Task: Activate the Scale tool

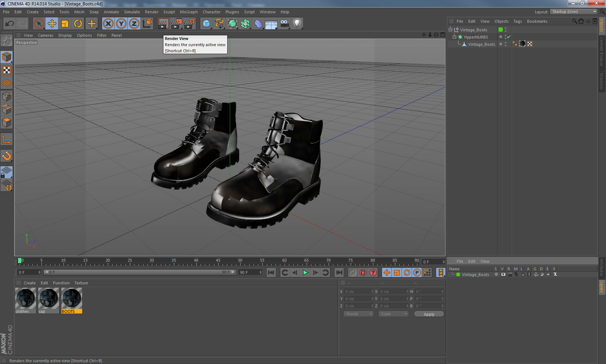Action: [x=65, y=24]
